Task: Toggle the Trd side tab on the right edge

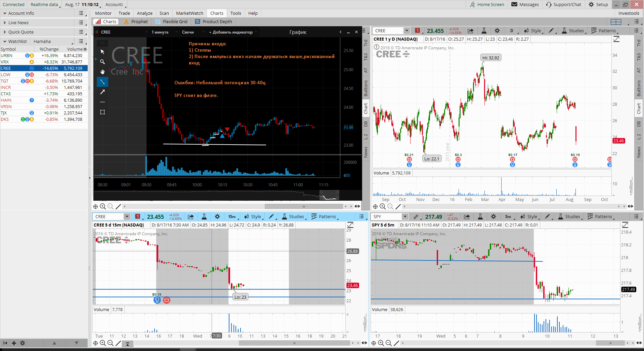Action: (639, 43)
